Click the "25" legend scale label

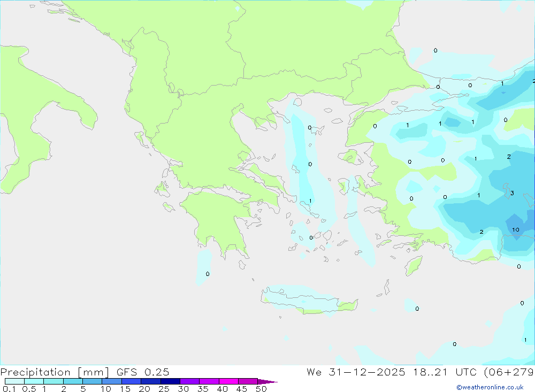[164, 389]
